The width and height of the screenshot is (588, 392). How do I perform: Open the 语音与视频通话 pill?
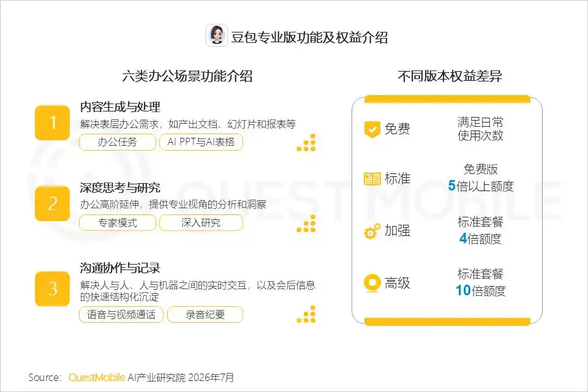click(121, 314)
